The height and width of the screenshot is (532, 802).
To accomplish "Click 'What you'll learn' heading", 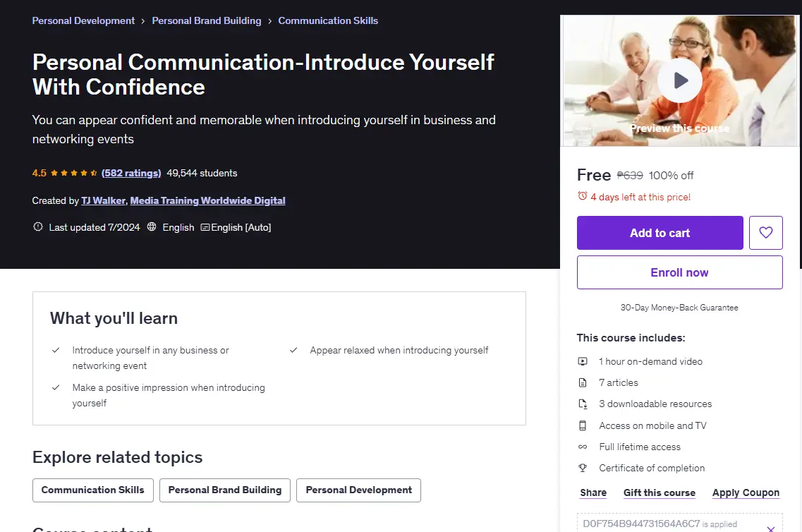I will (x=114, y=318).
